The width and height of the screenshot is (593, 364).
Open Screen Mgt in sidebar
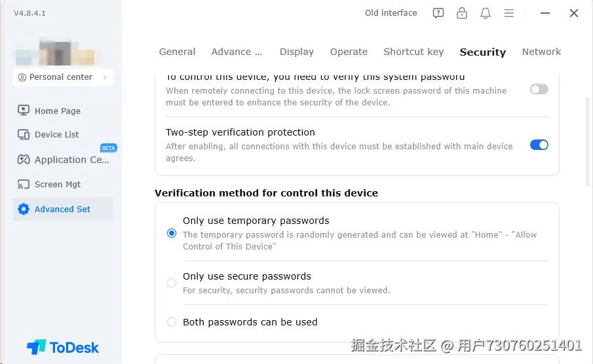pyautogui.click(x=57, y=185)
